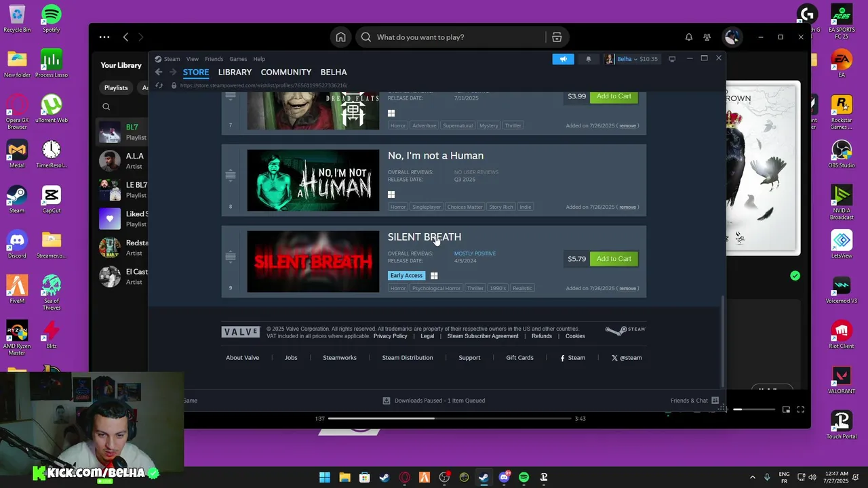
Task: Open the SILENT BREATH capsule image
Action: tap(313, 262)
